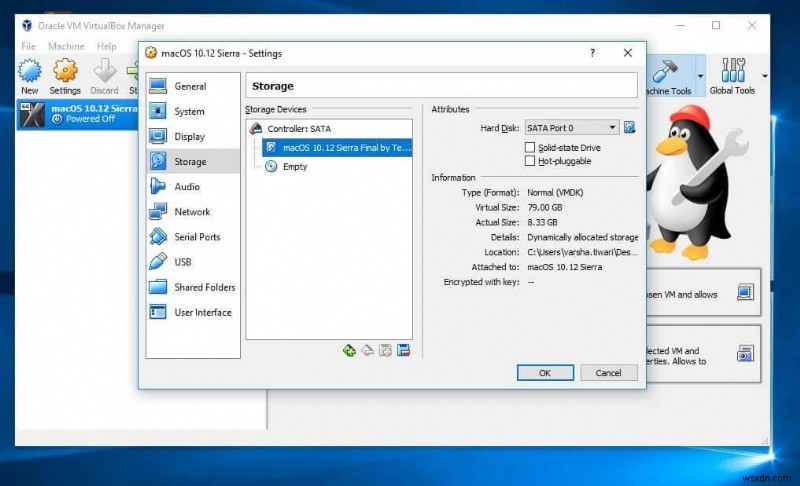
Task: Click the '8.33 GB' actual size value
Action: [542, 222]
